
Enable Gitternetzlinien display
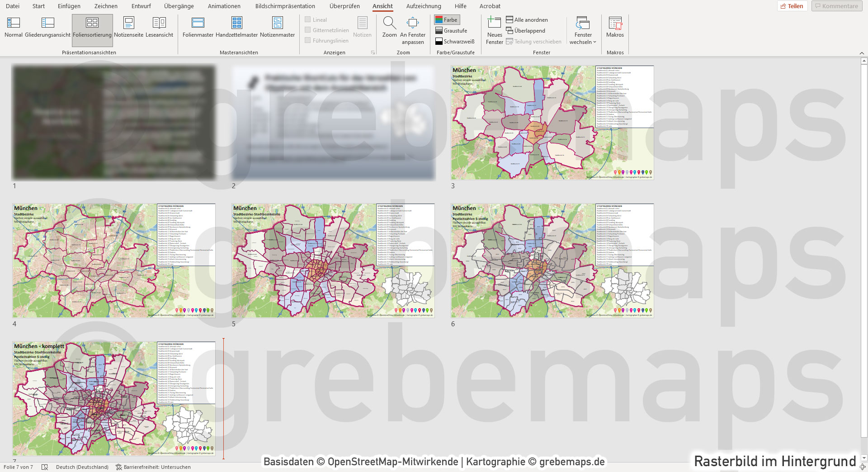pyautogui.click(x=308, y=30)
